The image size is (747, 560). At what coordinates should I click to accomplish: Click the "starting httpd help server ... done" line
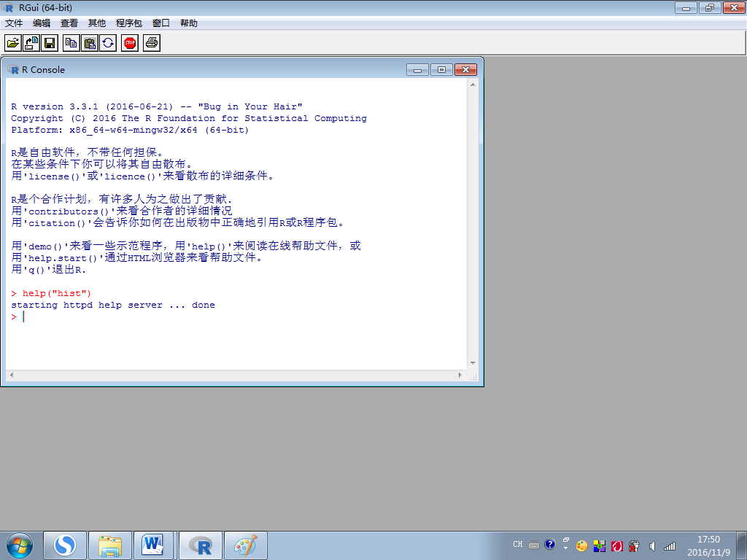click(x=113, y=305)
